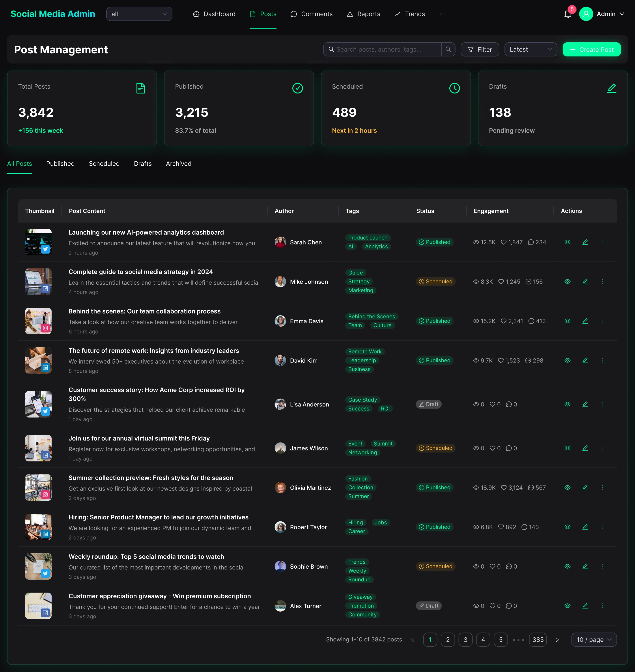This screenshot has width=635, height=672.
Task: Switch to the Scheduled posts tab
Action: tap(104, 164)
